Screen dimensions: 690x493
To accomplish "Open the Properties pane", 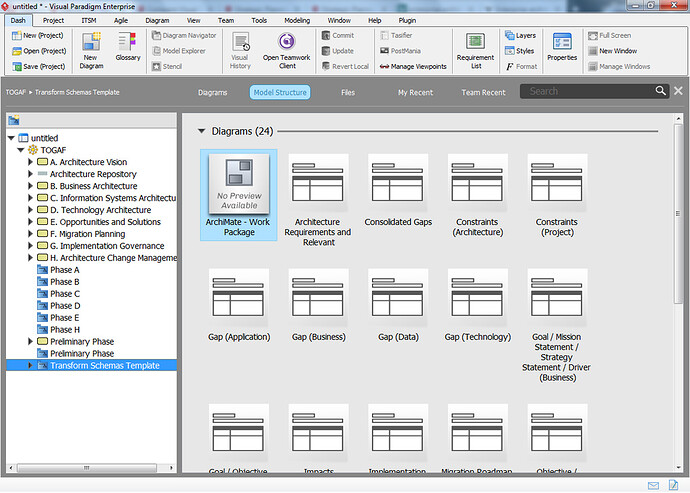I will click(x=562, y=46).
